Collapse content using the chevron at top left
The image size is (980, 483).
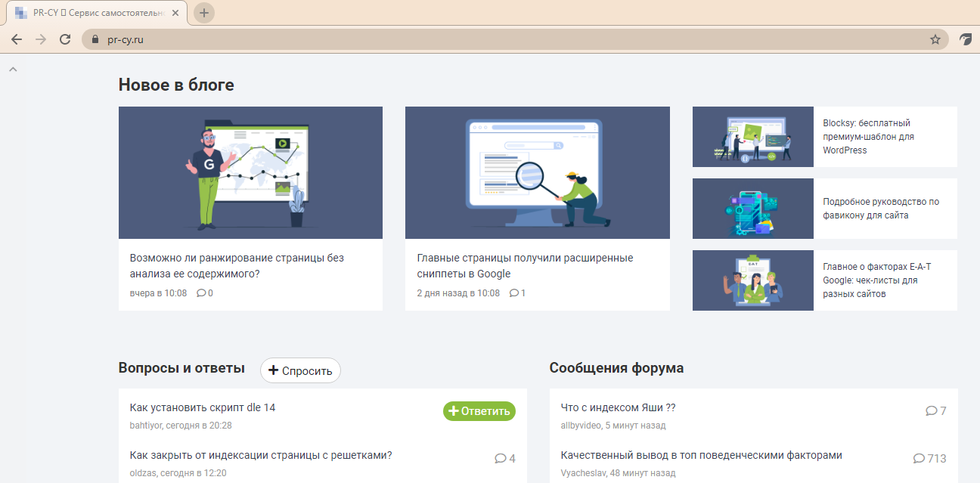click(12, 69)
